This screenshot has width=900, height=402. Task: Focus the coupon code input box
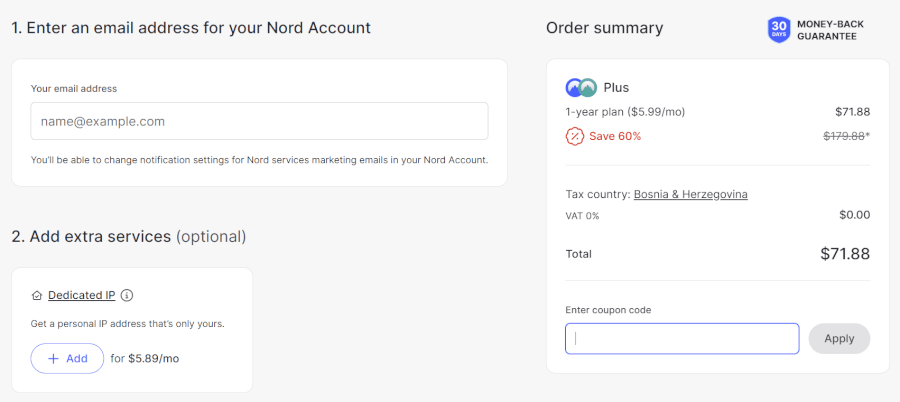pyautogui.click(x=682, y=338)
